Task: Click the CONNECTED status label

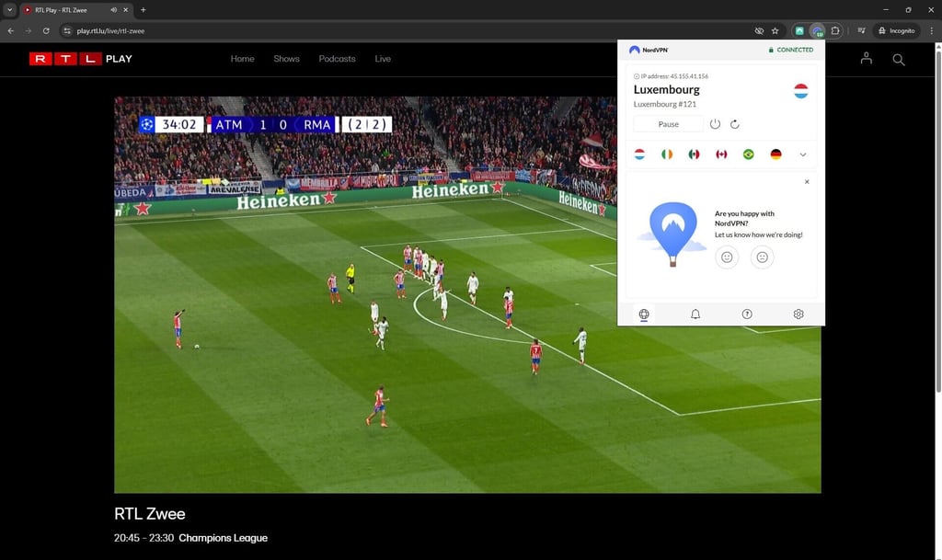Action: [795, 50]
